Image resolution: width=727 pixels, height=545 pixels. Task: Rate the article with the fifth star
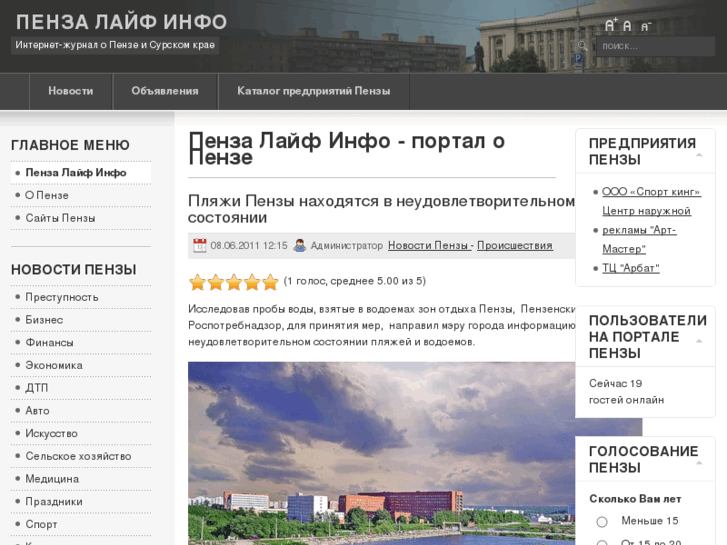click(x=270, y=282)
